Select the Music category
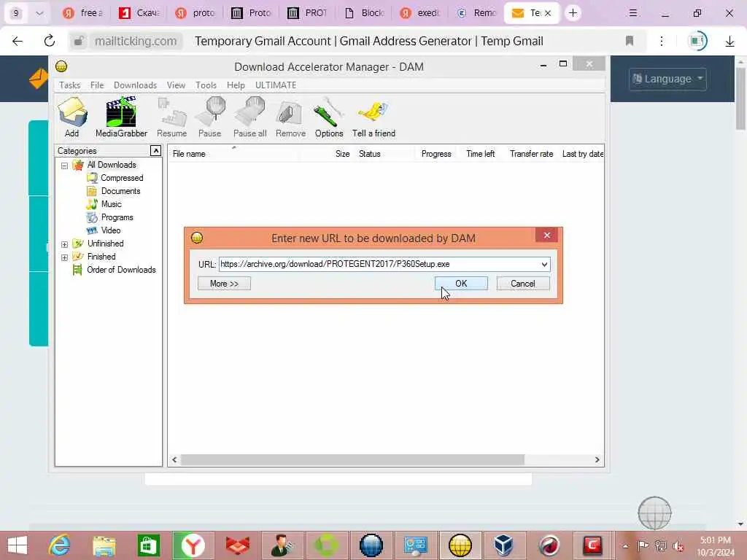The height and width of the screenshot is (560, 747). (111, 204)
